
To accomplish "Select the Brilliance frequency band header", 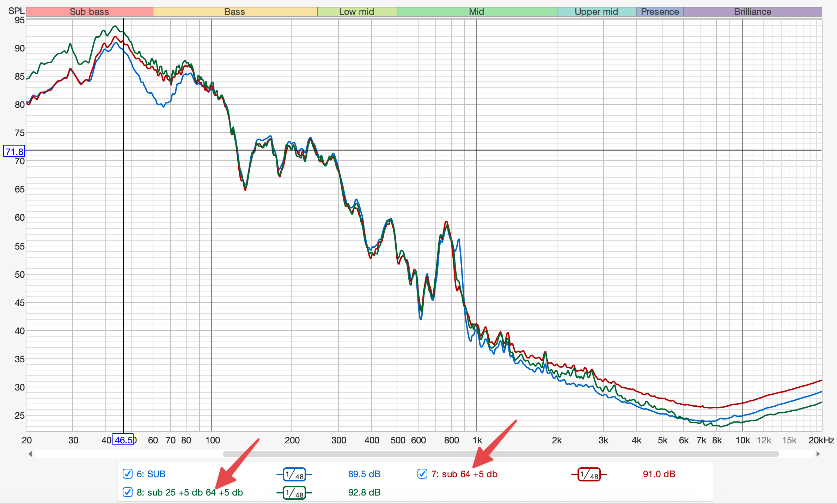I will [752, 12].
